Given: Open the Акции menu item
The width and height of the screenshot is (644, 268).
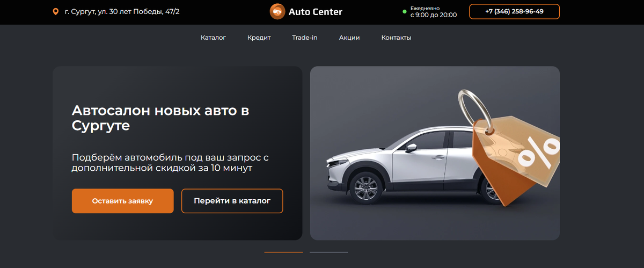Looking at the screenshot, I should point(349,38).
